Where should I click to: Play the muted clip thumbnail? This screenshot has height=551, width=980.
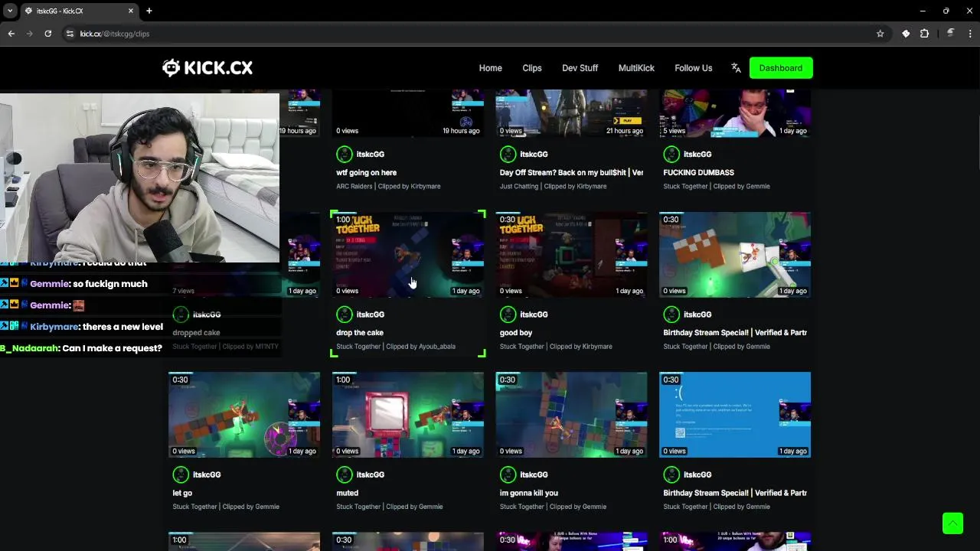click(x=408, y=415)
